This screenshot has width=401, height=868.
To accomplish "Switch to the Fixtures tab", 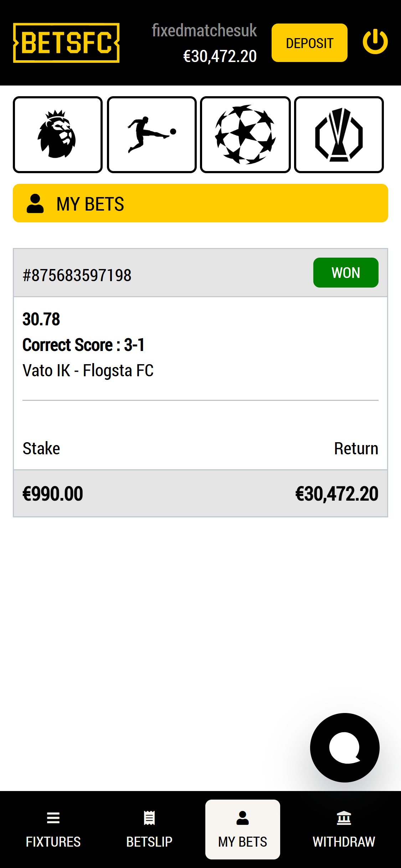I will 53,830.
